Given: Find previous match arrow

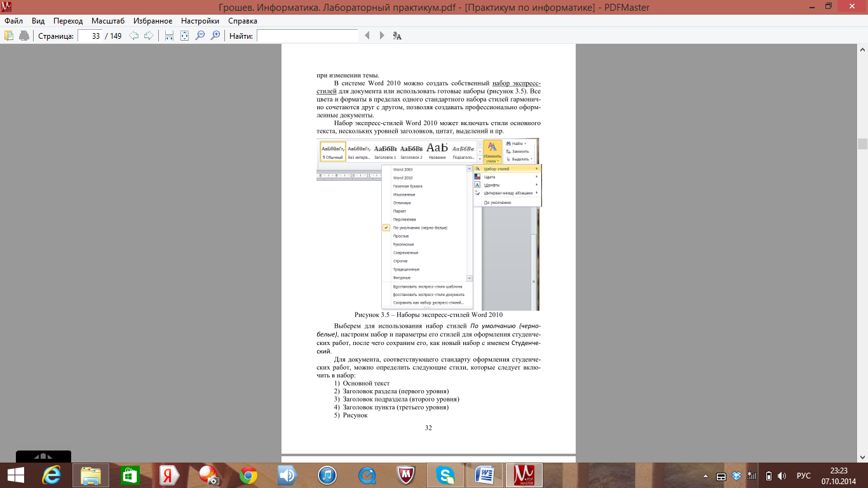Looking at the screenshot, I should (x=367, y=36).
